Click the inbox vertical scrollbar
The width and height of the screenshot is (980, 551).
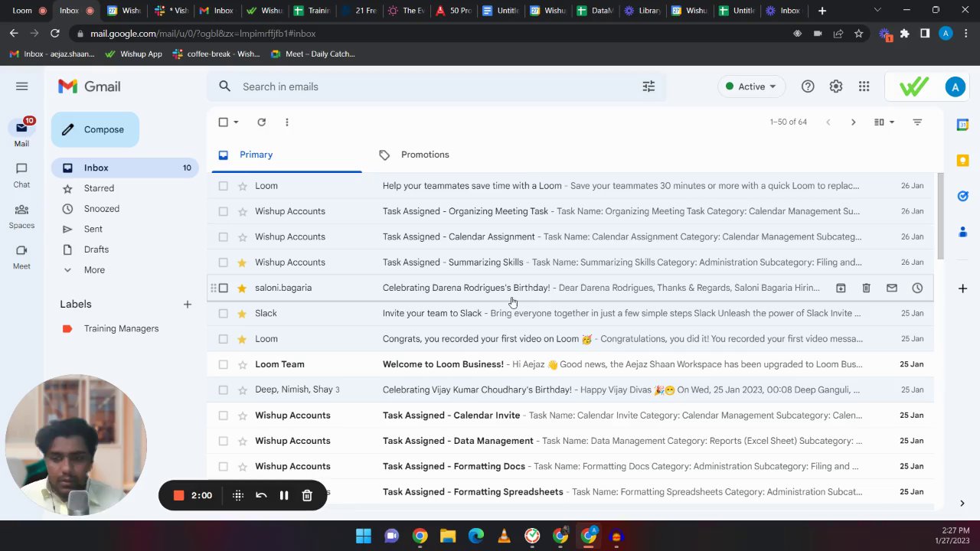tap(940, 216)
